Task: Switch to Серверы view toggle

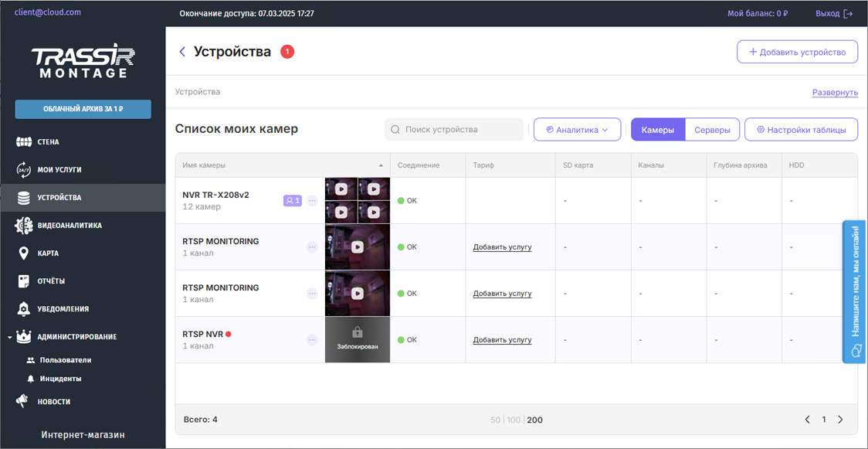Action: (712, 130)
